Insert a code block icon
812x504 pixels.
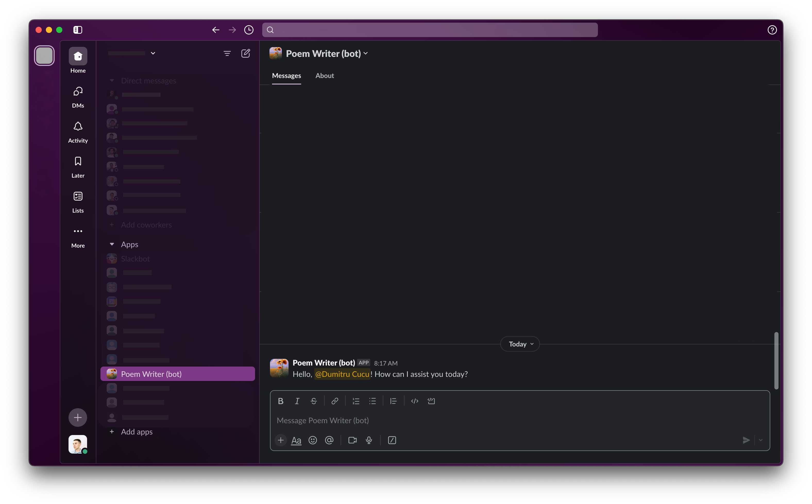coord(431,401)
